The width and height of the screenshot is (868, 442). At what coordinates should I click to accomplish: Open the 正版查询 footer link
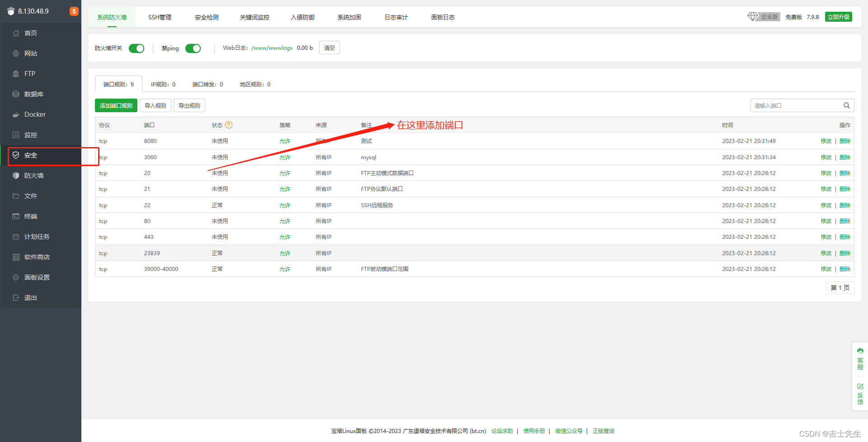(x=604, y=431)
